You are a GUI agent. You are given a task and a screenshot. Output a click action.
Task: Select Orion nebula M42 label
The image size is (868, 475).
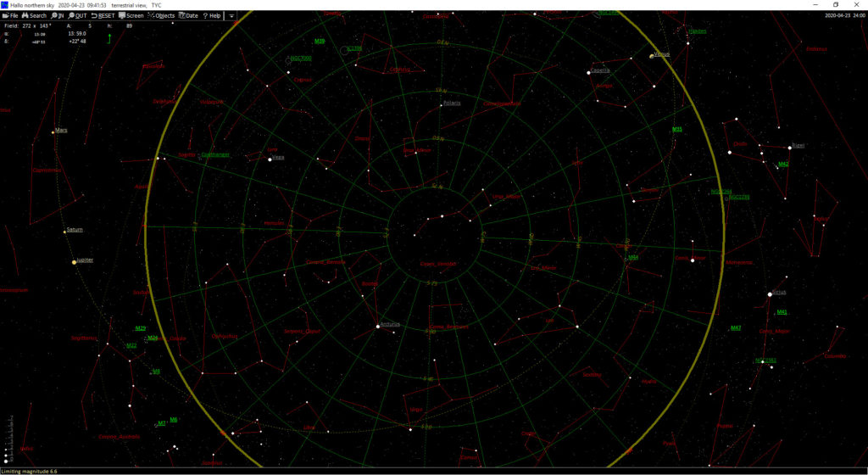point(783,165)
